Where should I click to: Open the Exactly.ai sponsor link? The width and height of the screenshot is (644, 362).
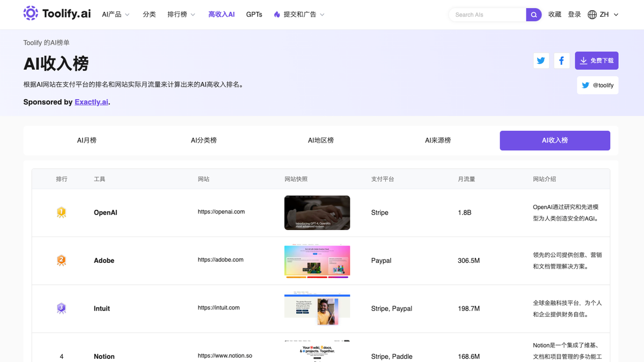point(91,102)
